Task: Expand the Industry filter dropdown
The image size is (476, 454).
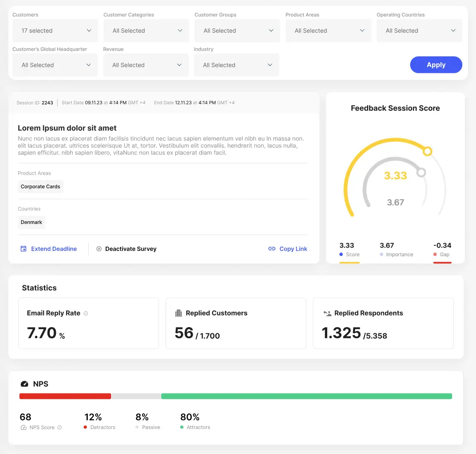Action: pos(237,65)
